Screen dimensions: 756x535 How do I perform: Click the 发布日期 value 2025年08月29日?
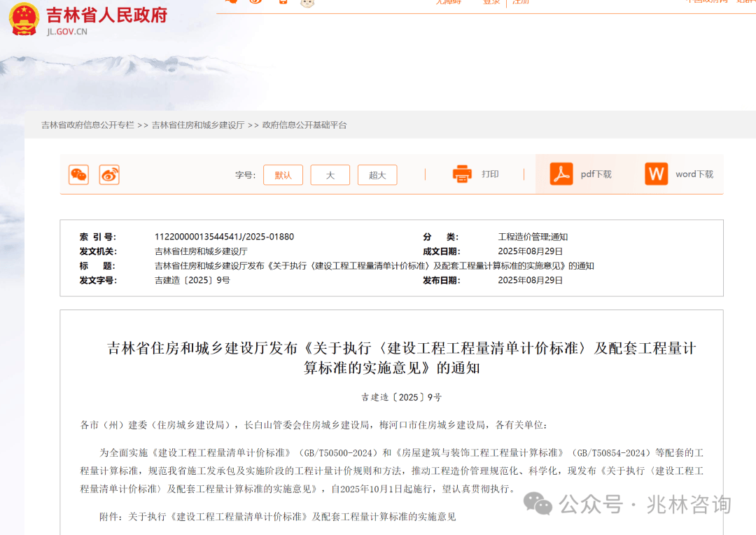pos(531,280)
